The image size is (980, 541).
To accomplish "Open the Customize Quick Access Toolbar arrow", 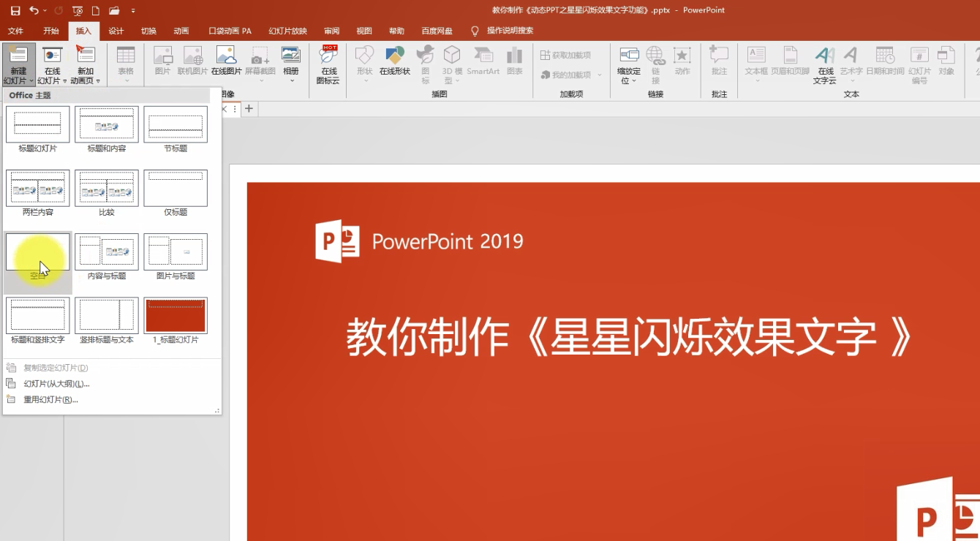I will coord(132,11).
